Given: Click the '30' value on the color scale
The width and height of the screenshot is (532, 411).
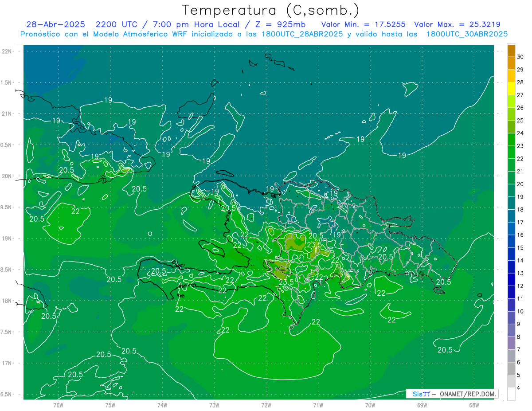Looking at the screenshot, I should 521,57.
